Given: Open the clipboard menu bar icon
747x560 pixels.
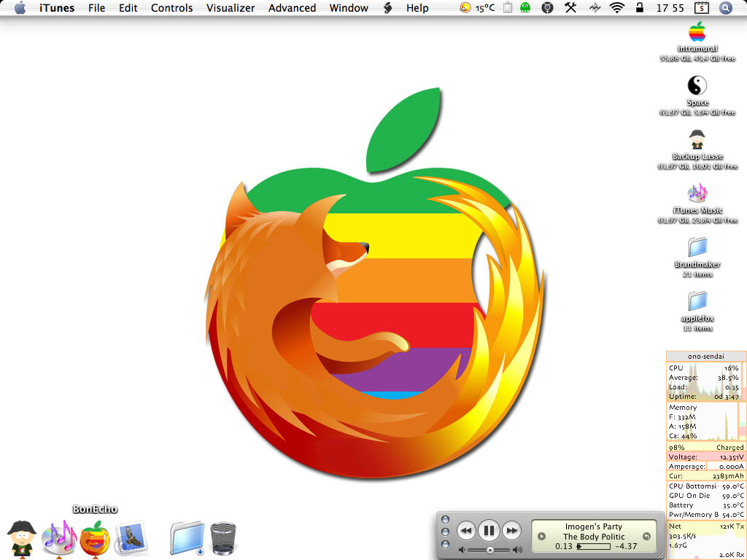Looking at the screenshot, I should pyautogui.click(x=508, y=7).
